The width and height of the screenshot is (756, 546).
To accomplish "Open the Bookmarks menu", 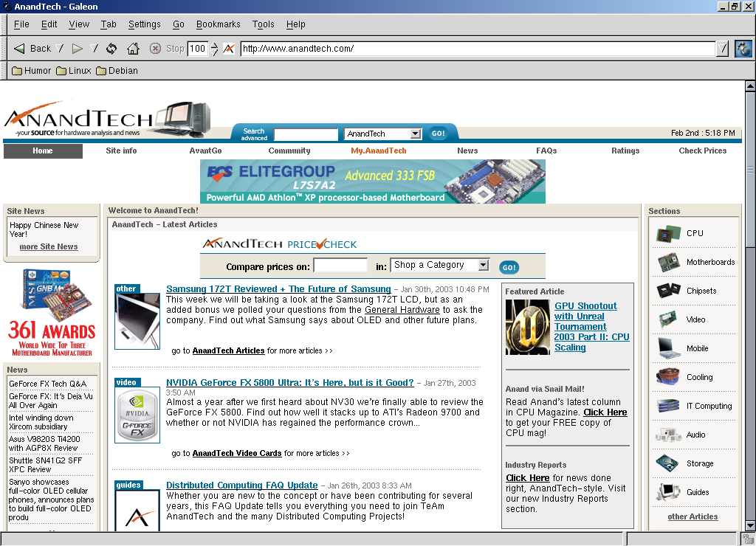I will 218,24.
